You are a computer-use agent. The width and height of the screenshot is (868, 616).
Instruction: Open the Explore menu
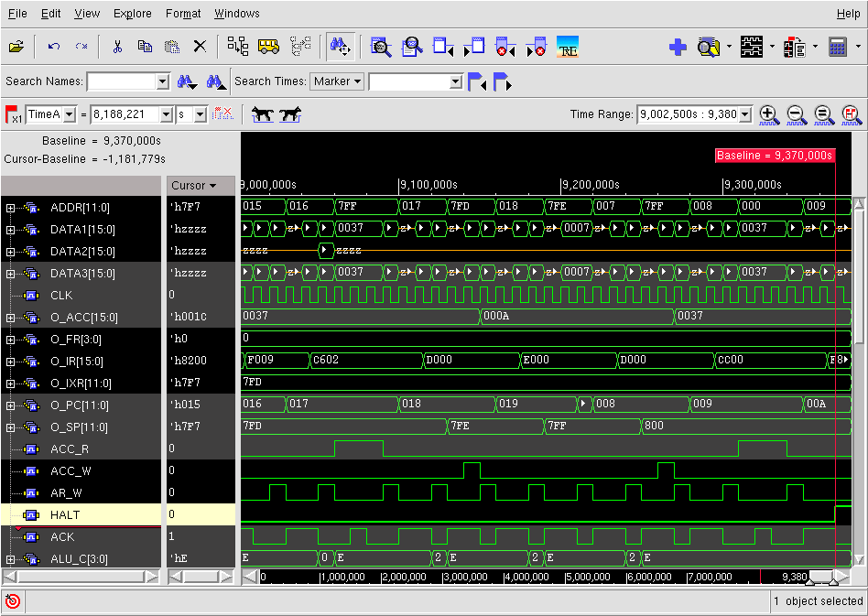tap(132, 14)
